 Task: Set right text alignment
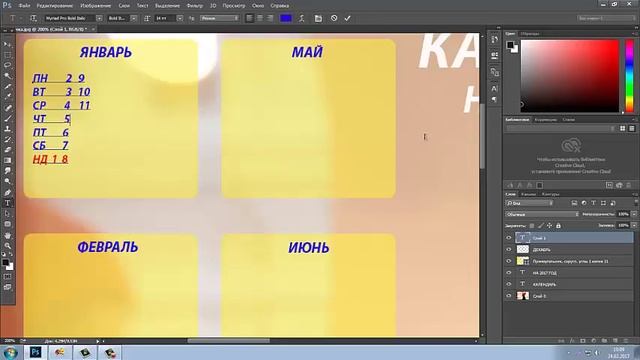click(270, 18)
